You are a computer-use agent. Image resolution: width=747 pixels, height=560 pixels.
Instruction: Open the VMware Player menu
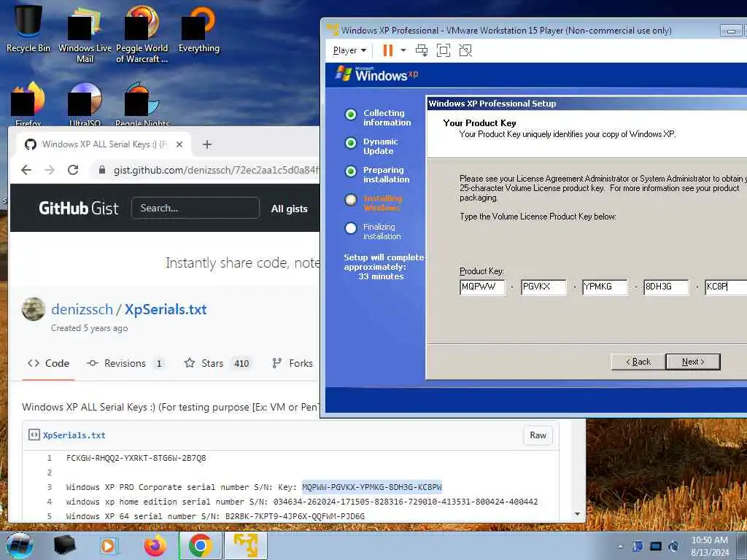coord(349,50)
